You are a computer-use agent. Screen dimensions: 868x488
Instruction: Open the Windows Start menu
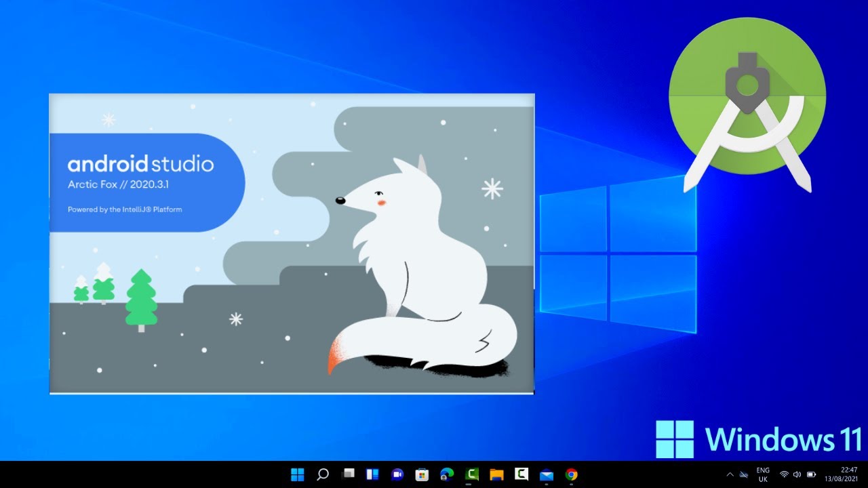pyautogui.click(x=298, y=474)
